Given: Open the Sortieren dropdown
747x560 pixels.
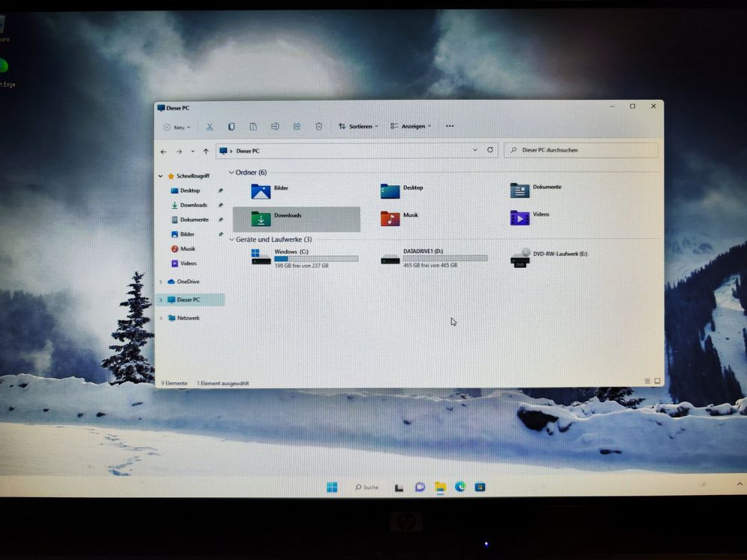Looking at the screenshot, I should [x=357, y=126].
